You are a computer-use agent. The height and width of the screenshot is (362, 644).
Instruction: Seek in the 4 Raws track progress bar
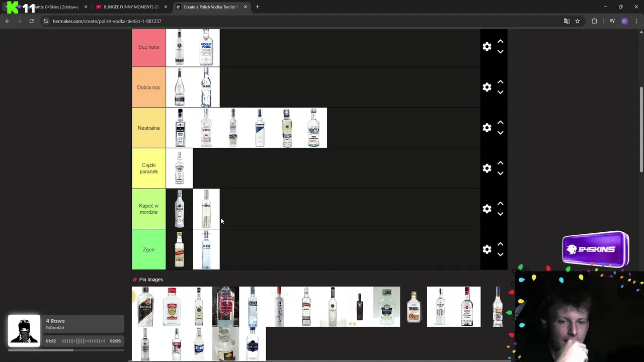point(66,350)
